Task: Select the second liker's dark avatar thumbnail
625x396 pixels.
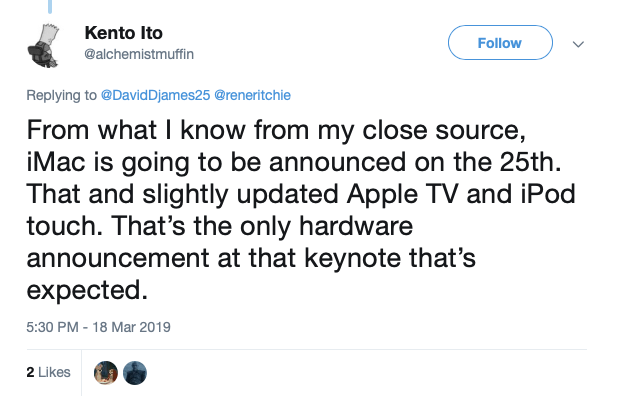Action: click(x=135, y=373)
